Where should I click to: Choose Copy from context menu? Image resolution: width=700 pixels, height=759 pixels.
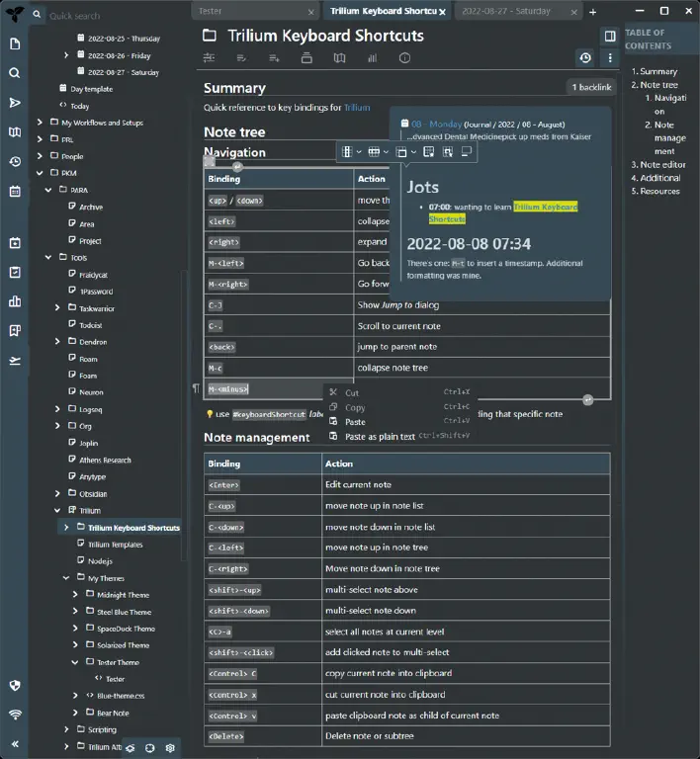pyautogui.click(x=399, y=407)
